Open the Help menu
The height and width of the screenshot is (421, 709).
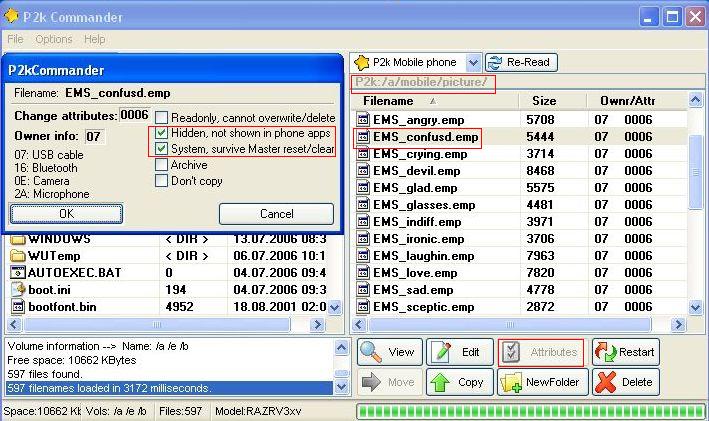[95, 39]
